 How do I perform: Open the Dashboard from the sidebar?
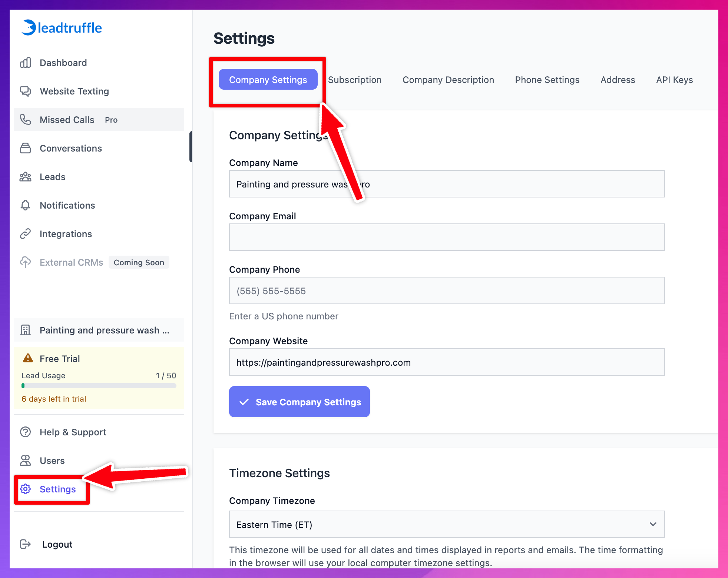(x=63, y=62)
